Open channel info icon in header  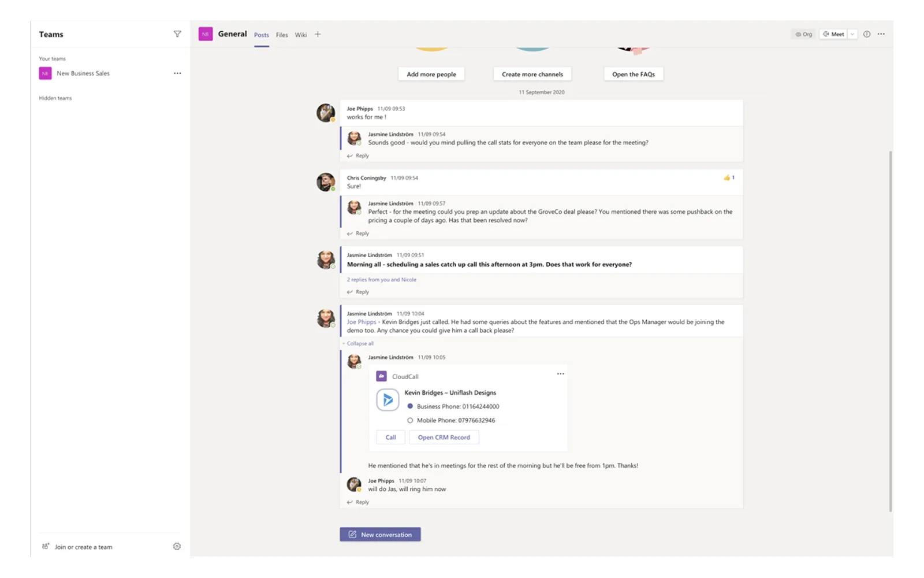tap(867, 34)
